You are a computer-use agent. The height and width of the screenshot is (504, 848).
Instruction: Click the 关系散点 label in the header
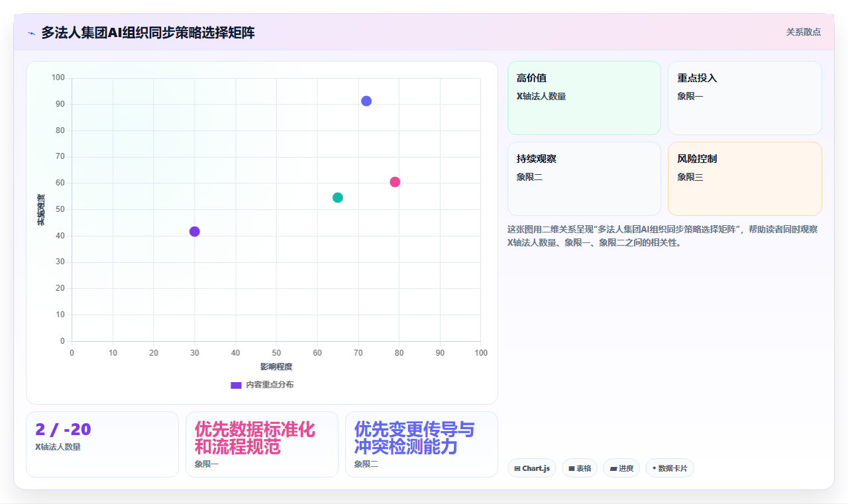(x=804, y=32)
